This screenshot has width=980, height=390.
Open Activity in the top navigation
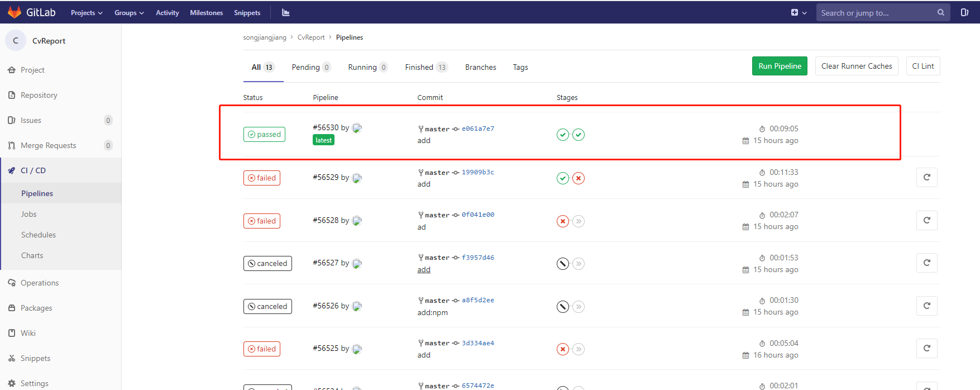(168, 13)
